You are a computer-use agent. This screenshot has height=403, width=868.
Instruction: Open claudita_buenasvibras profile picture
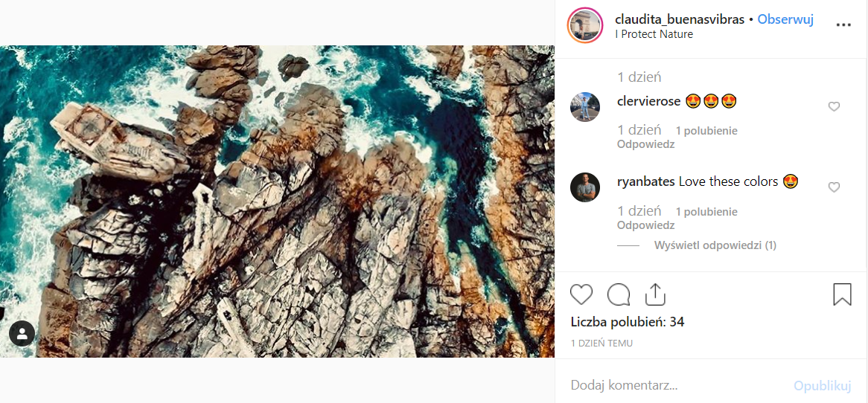pyautogui.click(x=585, y=26)
